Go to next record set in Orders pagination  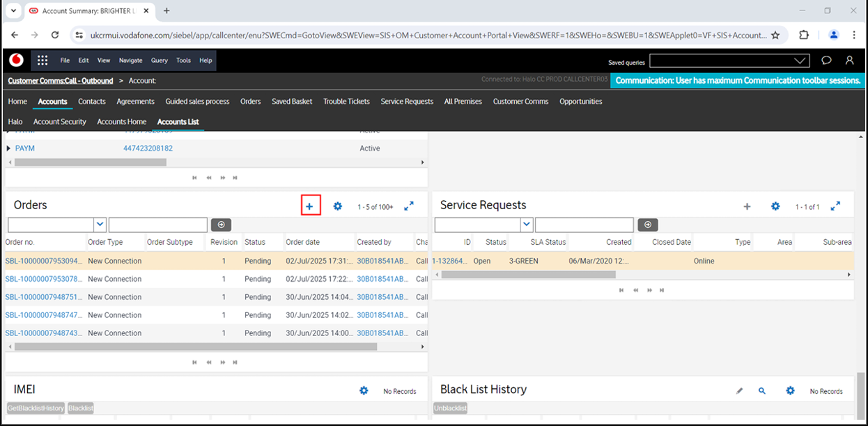point(222,362)
